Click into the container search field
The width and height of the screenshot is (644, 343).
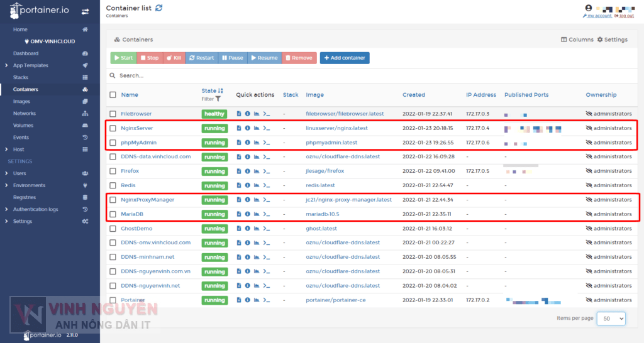click(x=252, y=75)
